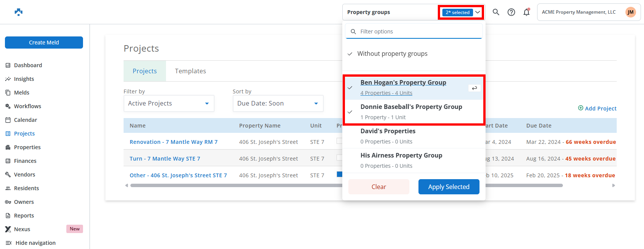Click the Clear button
Screen dimensions: 644x249
coord(378,187)
